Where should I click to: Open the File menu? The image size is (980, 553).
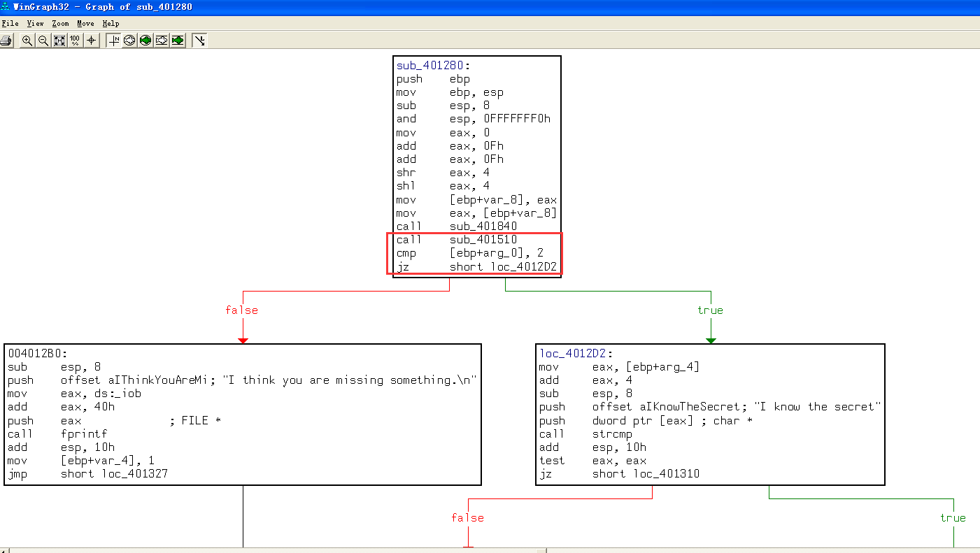point(10,24)
